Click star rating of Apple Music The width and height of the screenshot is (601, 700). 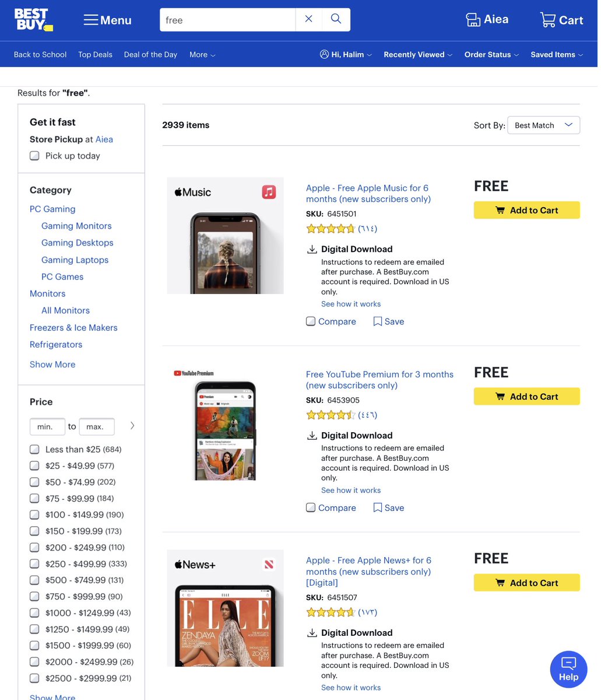tap(330, 229)
